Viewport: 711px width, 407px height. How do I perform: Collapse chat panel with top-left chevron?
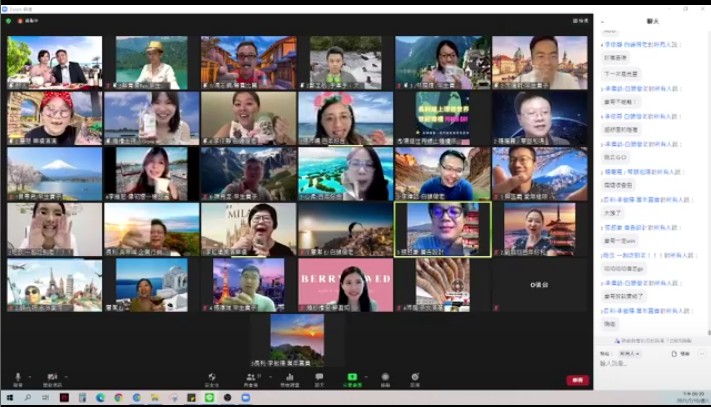[602, 22]
